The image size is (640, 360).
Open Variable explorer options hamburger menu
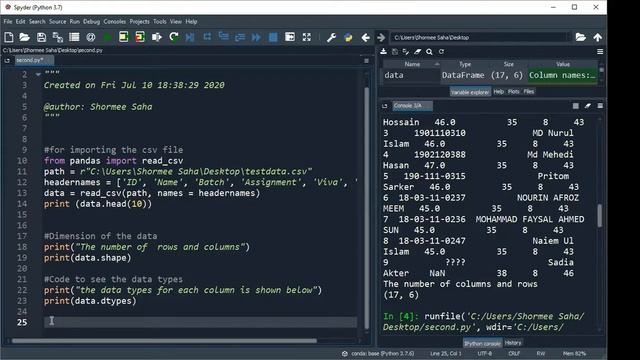[600, 51]
